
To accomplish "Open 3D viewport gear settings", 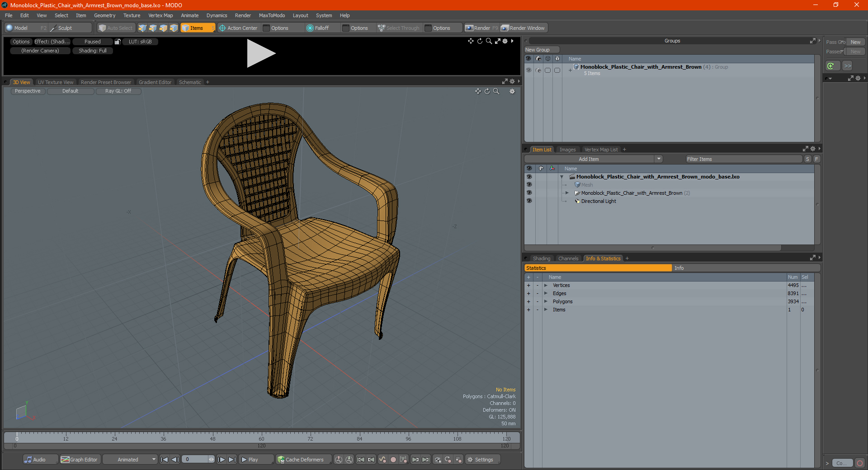I will pos(512,91).
